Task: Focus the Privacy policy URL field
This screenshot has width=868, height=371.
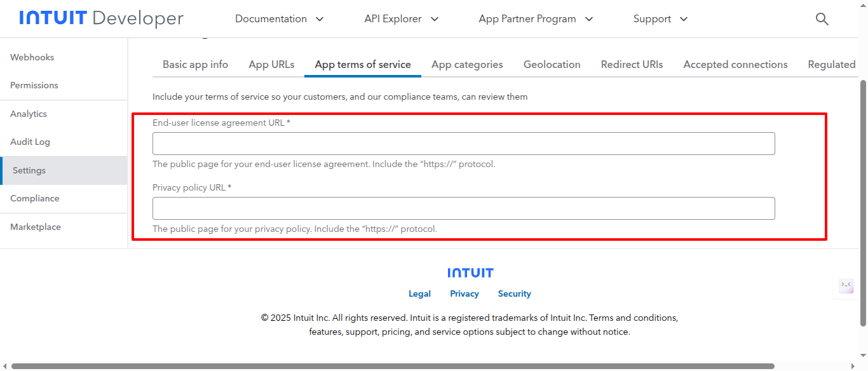Action: pyautogui.click(x=463, y=208)
